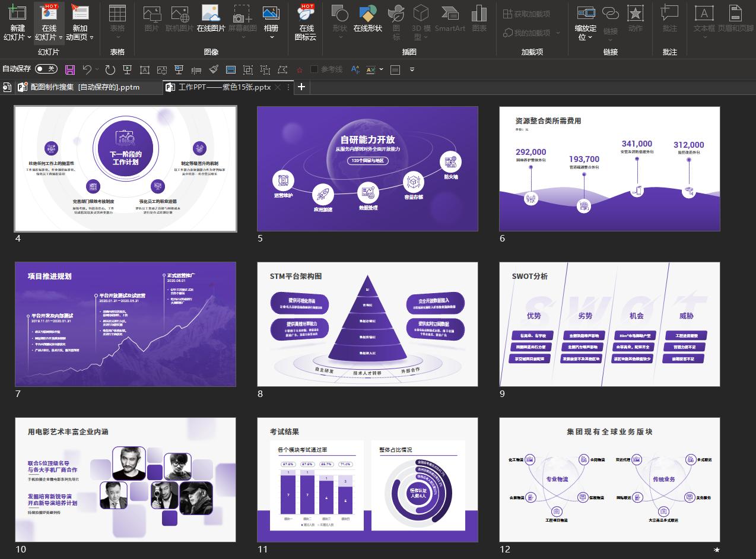Click the Format Painter brush icon
This screenshot has height=559, width=756.
pos(214,69)
